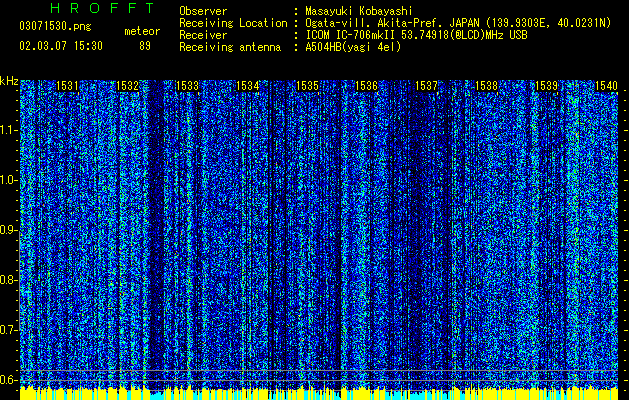629x400 pixels.
Task: Click the 1.0 kHz axis label
Action: (8, 181)
